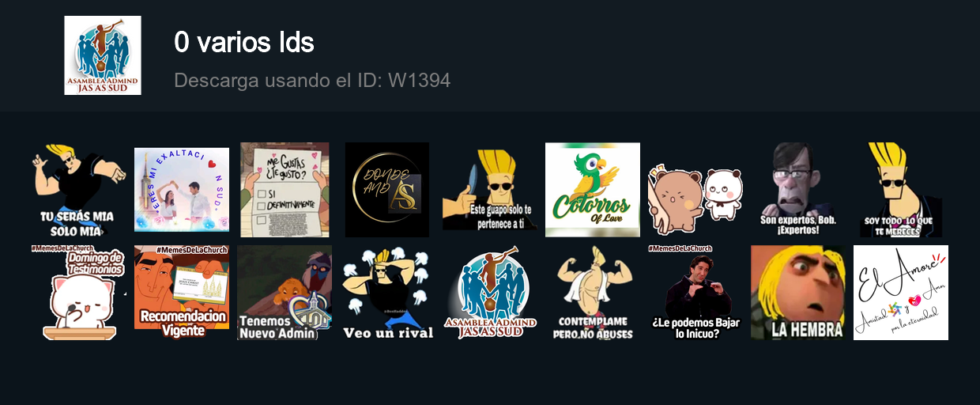Click the 'Domingo de Testimonios' cat sticker

[79, 293]
